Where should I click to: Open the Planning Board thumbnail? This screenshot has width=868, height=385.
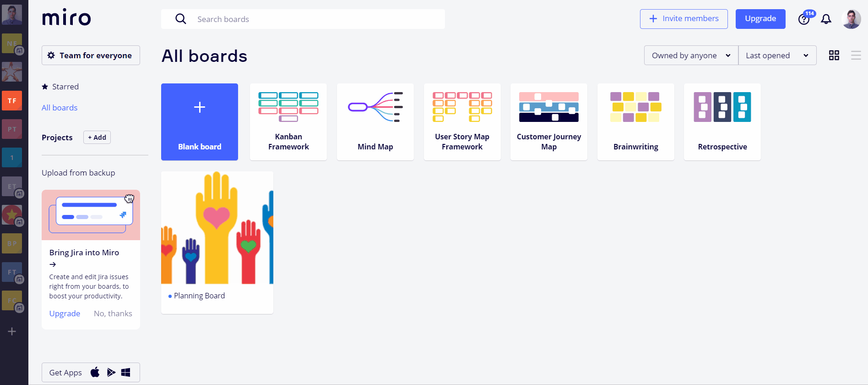[x=217, y=228]
